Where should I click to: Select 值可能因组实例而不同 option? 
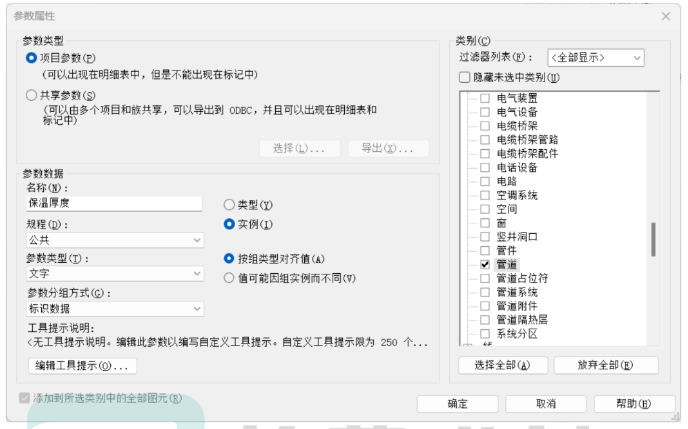coord(229,278)
